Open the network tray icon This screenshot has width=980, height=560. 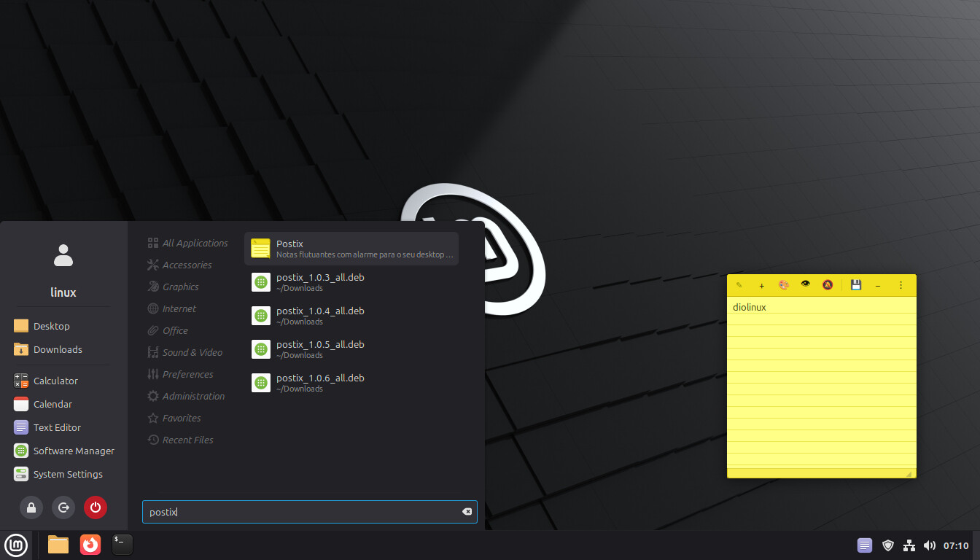click(909, 545)
